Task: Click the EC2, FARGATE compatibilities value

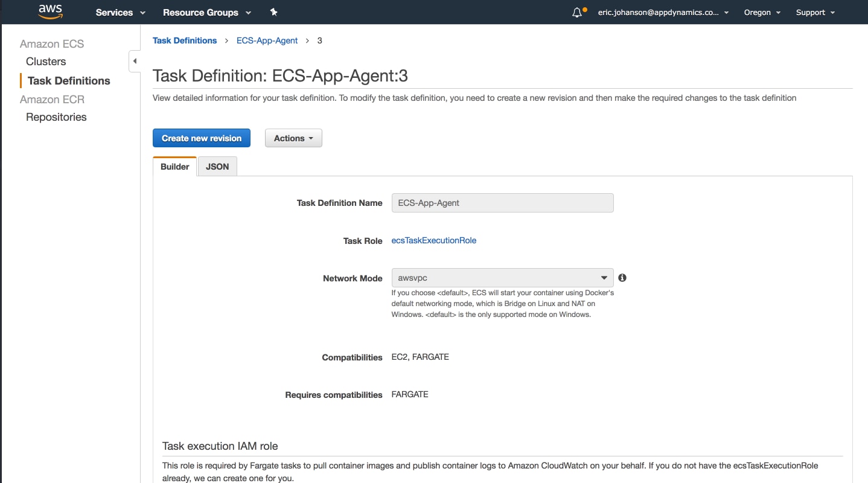Action: 420,357
